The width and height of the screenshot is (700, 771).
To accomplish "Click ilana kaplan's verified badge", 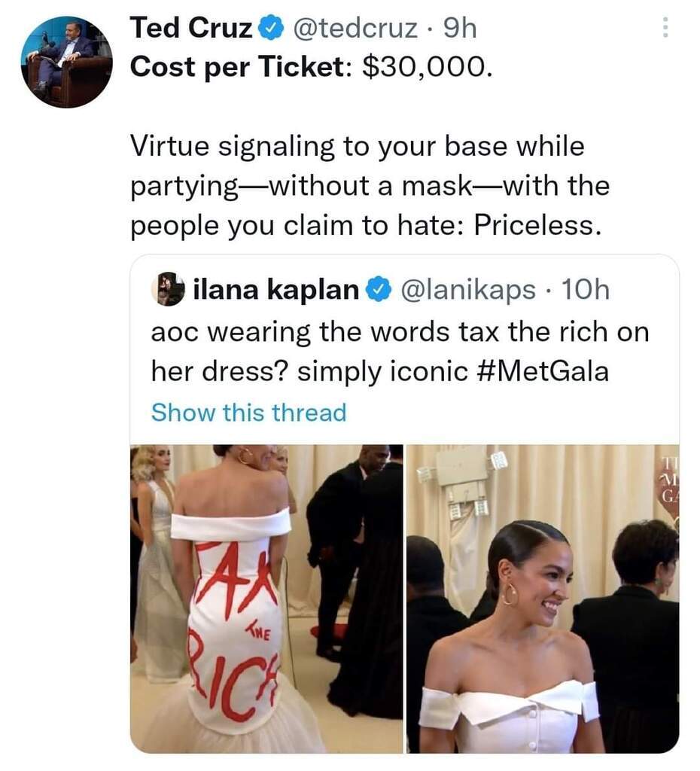I will (378, 289).
